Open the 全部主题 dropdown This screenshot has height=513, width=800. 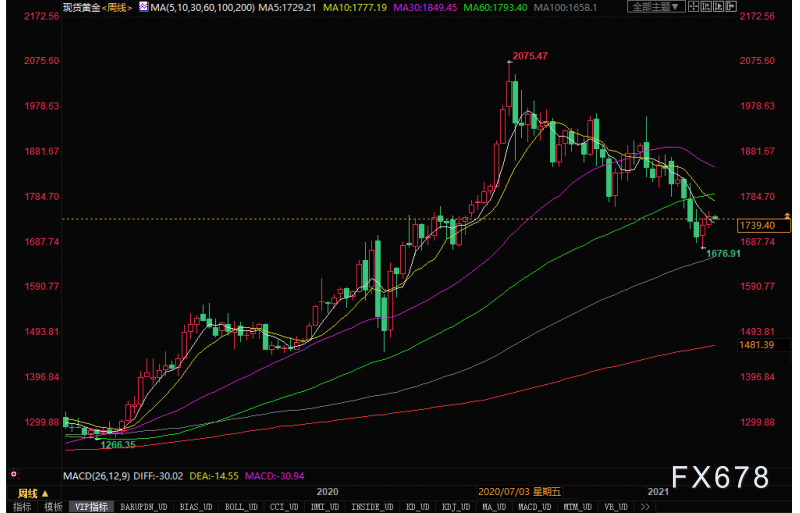pyautogui.click(x=656, y=7)
